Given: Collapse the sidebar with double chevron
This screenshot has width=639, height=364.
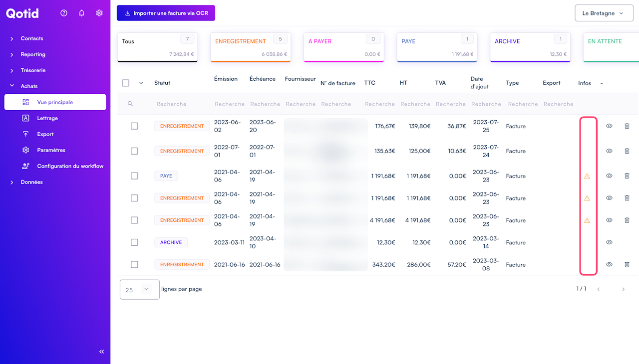Looking at the screenshot, I should 102,352.
